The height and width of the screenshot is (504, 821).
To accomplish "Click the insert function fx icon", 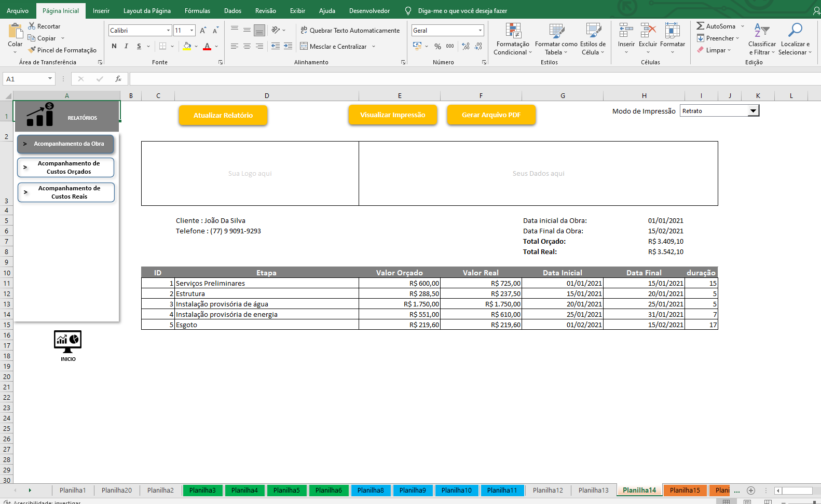I will (x=118, y=79).
